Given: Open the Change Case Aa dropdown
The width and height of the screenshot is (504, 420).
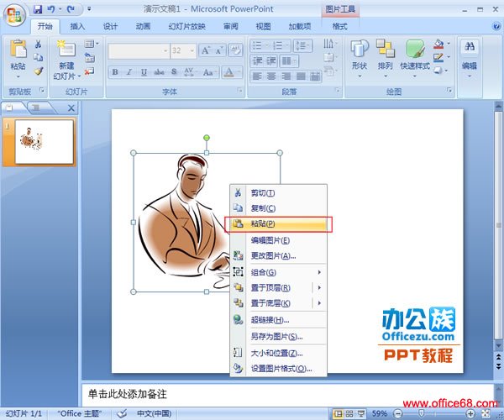Looking at the screenshot, I should 209,72.
